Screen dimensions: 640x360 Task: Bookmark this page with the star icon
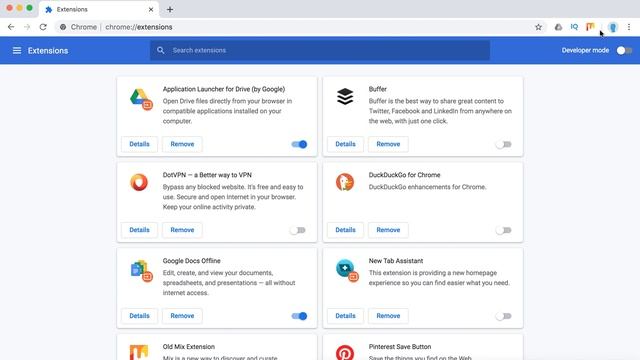(x=538, y=27)
